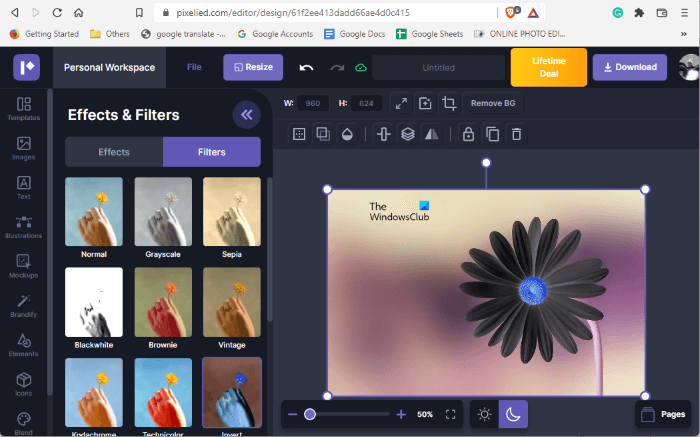Click the Download button

[x=629, y=67]
